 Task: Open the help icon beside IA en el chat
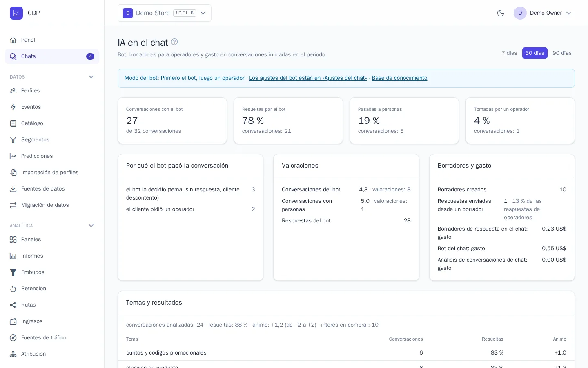174,42
